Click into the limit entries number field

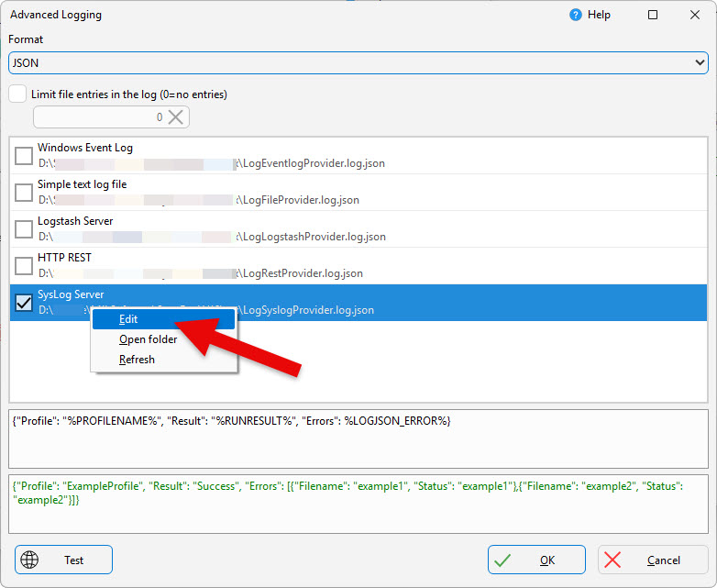(99, 116)
